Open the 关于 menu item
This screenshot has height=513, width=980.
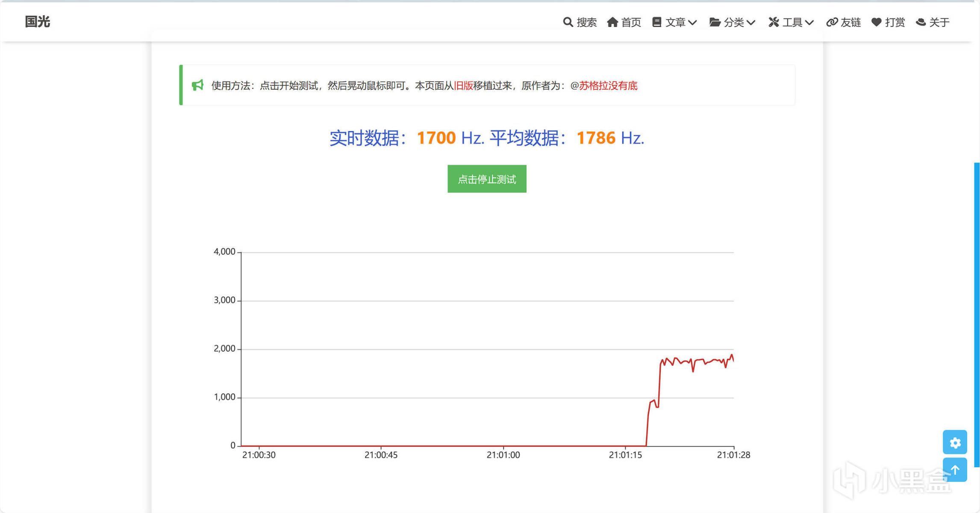click(x=939, y=22)
